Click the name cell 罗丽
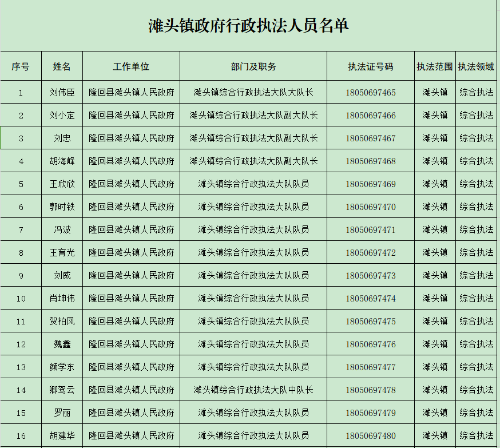Viewport: 500px width, 448px height. pyautogui.click(x=62, y=413)
